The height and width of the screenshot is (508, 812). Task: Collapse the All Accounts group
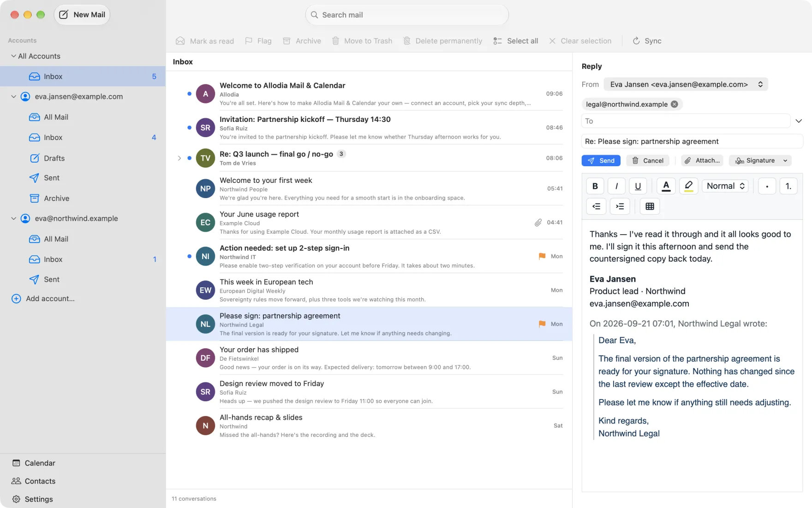click(13, 56)
